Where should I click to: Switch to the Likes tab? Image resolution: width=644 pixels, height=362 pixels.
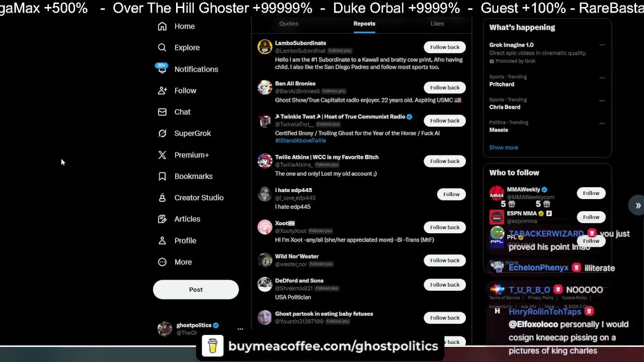tap(437, 24)
